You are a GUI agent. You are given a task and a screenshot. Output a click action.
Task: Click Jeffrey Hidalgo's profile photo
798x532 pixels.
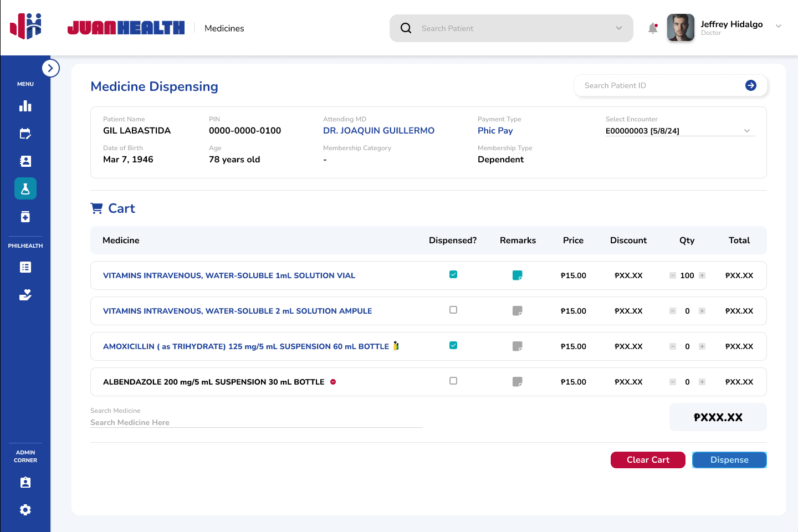click(681, 28)
